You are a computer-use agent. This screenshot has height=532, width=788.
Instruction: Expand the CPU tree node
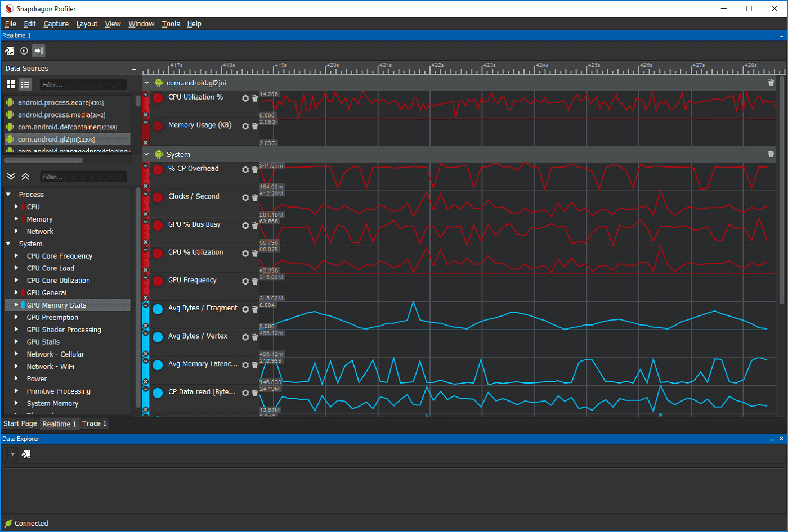16,207
